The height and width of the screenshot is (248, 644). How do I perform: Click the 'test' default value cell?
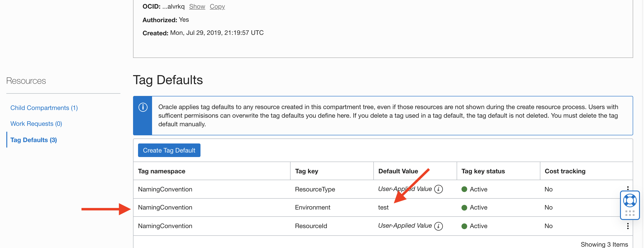point(383,207)
